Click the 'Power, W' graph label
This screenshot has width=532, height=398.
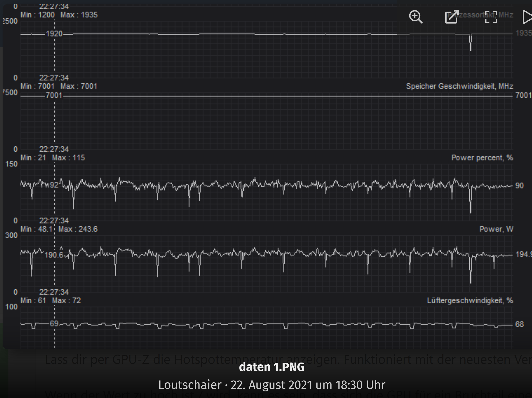pyautogui.click(x=496, y=229)
